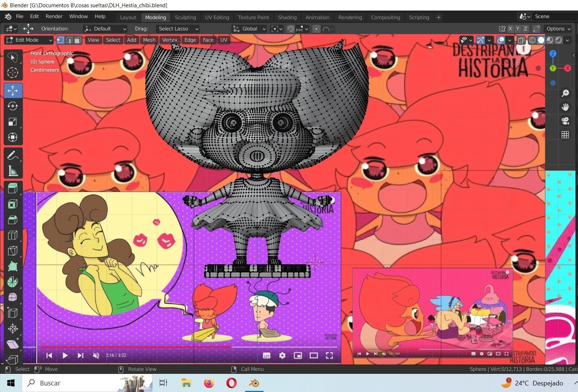Select the Lasso select tool
The height and width of the screenshot is (392, 578).
tap(13, 57)
